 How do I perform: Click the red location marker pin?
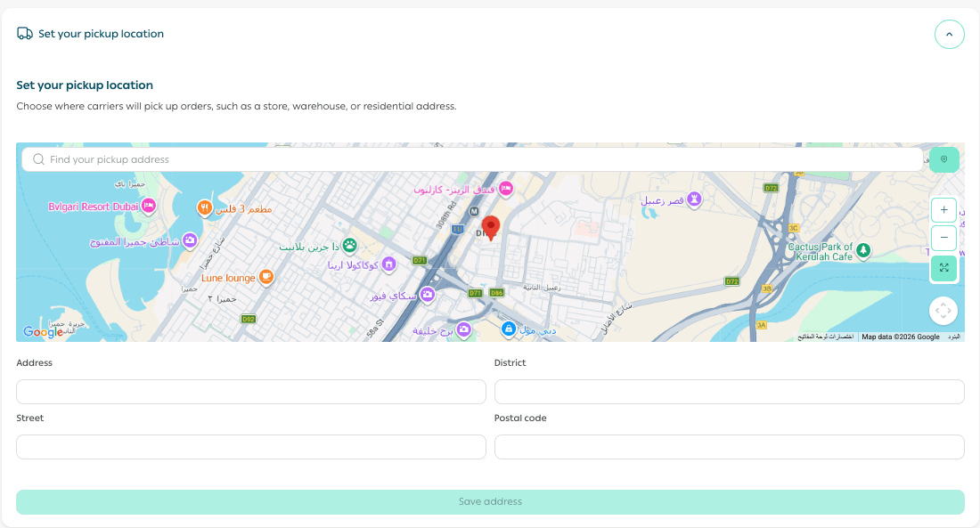click(491, 226)
